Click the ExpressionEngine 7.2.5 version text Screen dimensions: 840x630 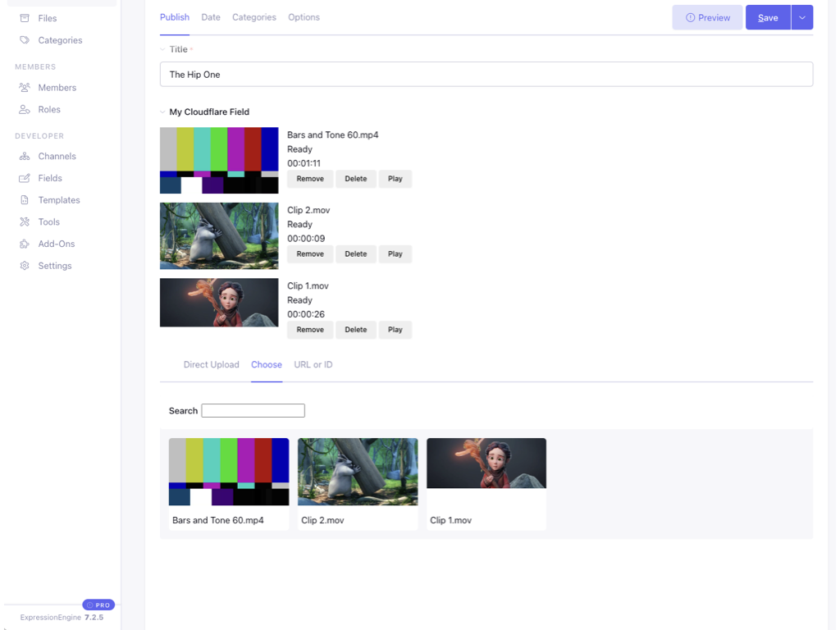[62, 617]
